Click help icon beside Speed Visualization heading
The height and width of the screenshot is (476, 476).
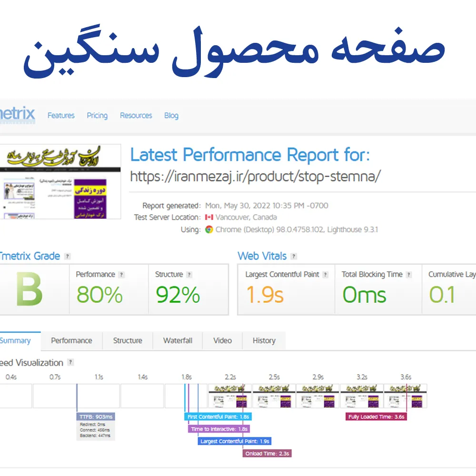(70, 363)
